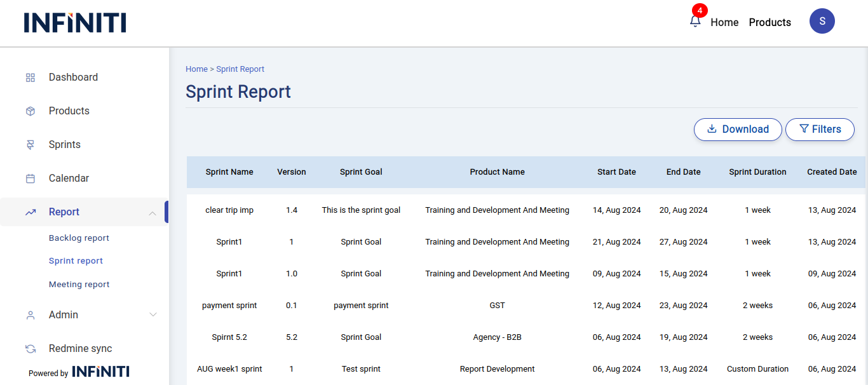Viewport: 868px width, 385px height.
Task: Click the Sprints icon in sidebar
Action: pyautogui.click(x=31, y=145)
